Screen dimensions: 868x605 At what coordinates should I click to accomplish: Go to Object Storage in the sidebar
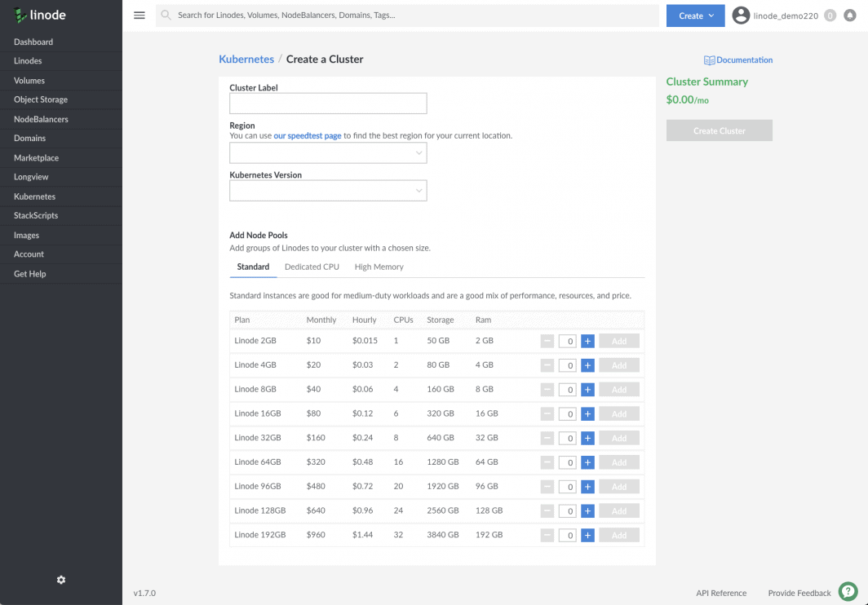tap(41, 99)
